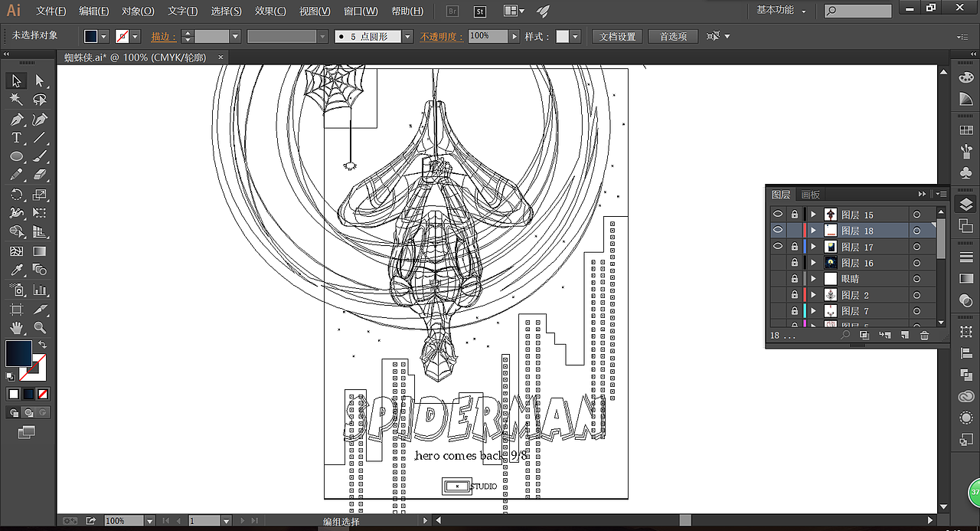Viewport: 980px width, 531px height.
Task: Select the Pen tool
Action: click(x=16, y=118)
